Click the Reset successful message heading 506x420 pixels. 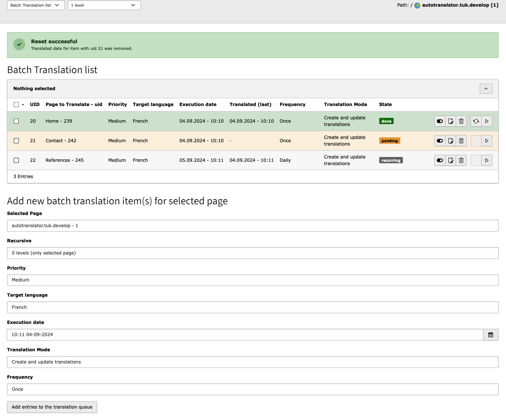pos(54,41)
